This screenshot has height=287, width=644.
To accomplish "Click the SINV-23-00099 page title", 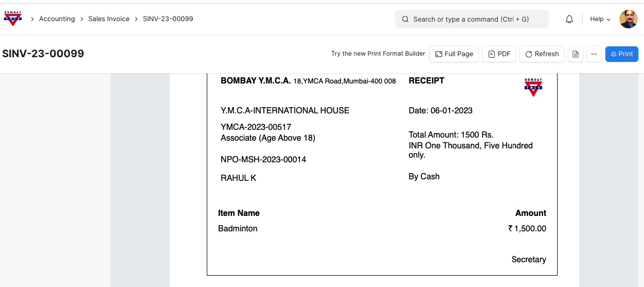I will (43, 54).
